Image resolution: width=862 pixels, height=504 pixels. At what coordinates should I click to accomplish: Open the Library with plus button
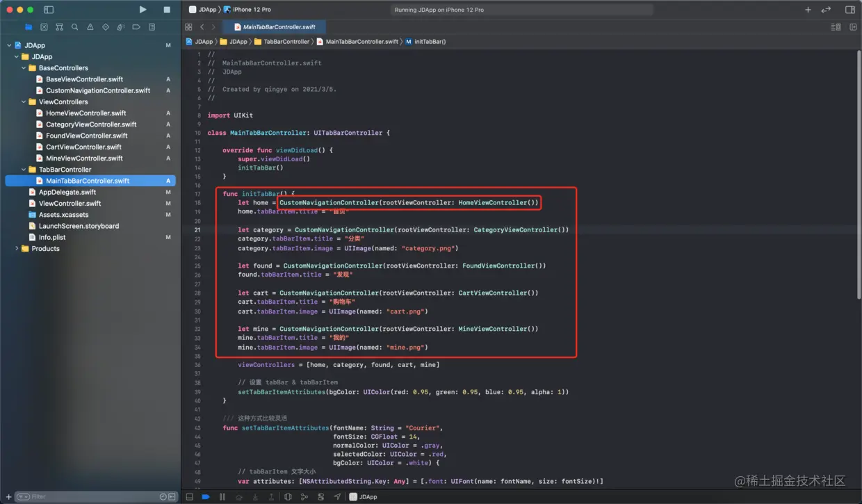pos(808,10)
